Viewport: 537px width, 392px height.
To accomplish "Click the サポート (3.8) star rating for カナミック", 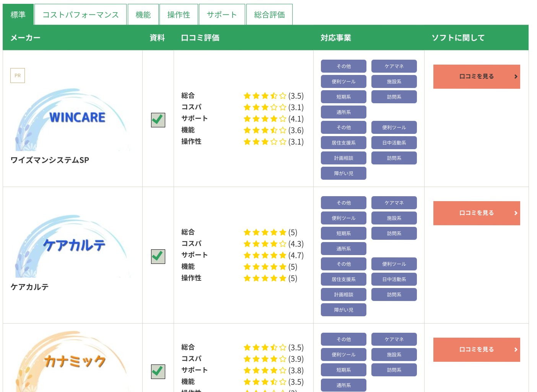I will pyautogui.click(x=273, y=370).
